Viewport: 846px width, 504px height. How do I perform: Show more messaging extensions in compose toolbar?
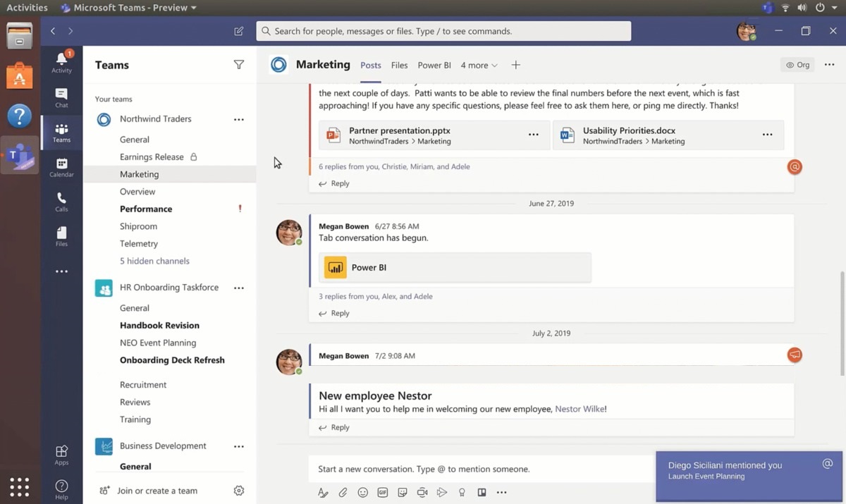[x=502, y=493]
